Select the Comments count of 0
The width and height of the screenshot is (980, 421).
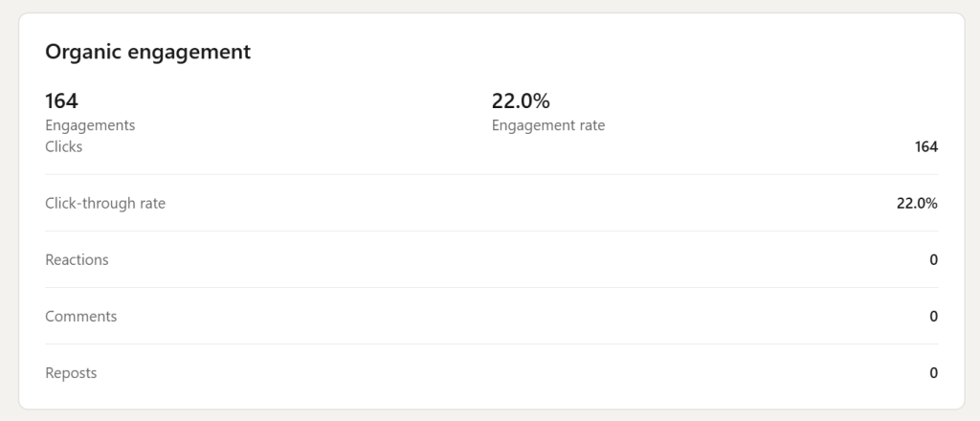[934, 316]
